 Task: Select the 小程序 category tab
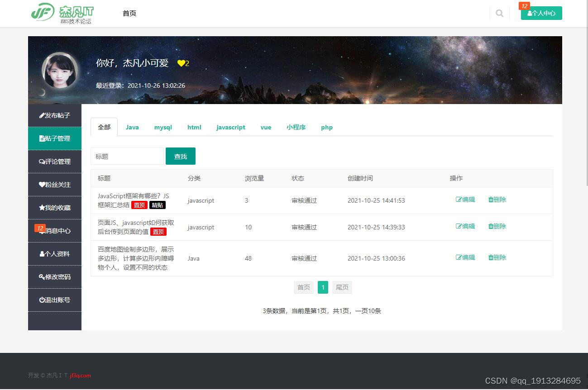pyautogui.click(x=296, y=127)
